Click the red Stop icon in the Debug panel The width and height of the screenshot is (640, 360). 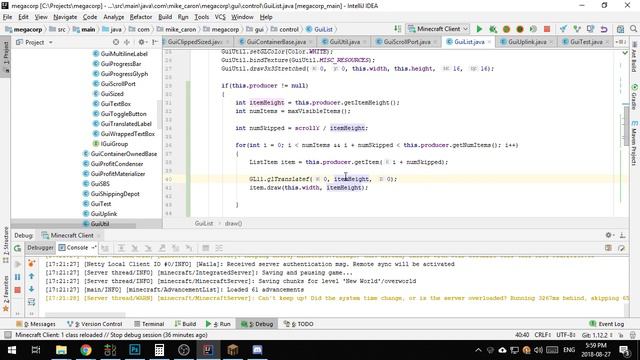[18, 290]
